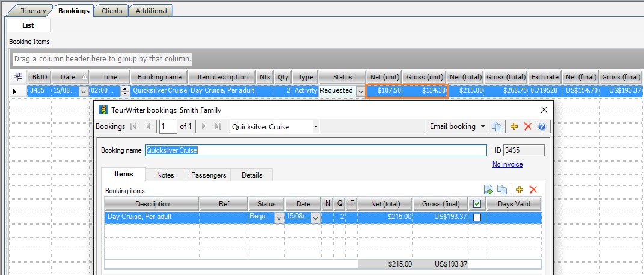Go to first booking record arrow
644x275 pixels.
click(x=133, y=126)
